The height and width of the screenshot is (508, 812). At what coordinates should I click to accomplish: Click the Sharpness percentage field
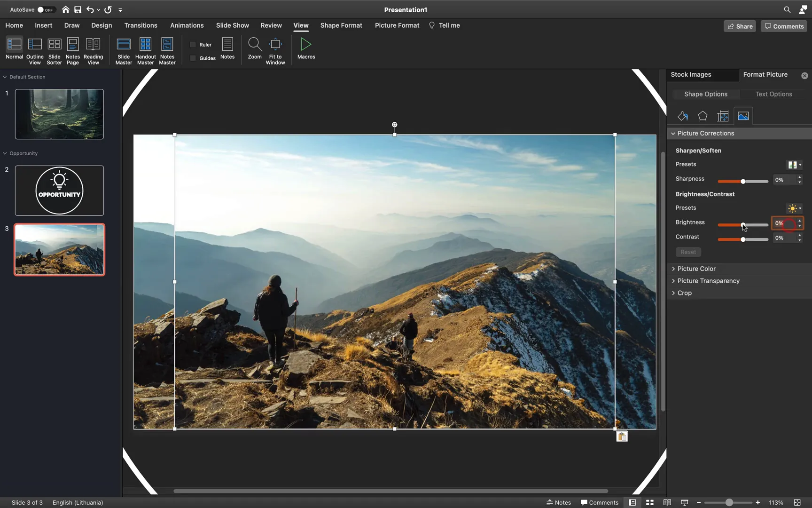click(784, 180)
